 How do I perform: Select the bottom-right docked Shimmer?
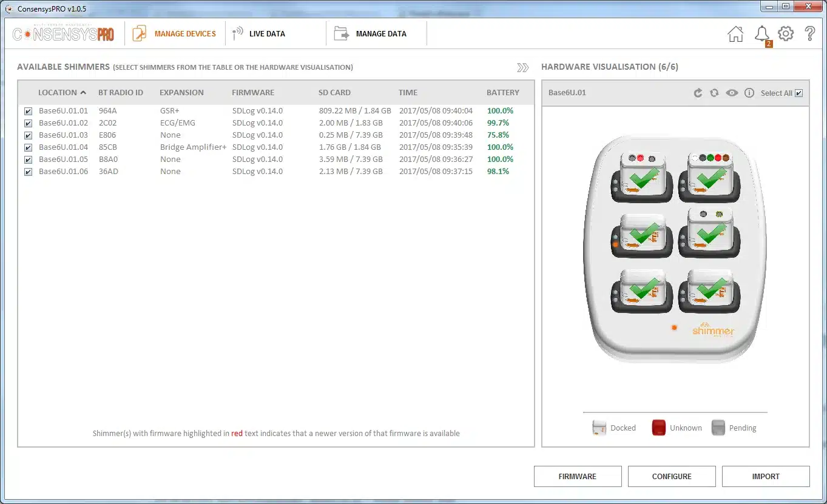coord(709,291)
